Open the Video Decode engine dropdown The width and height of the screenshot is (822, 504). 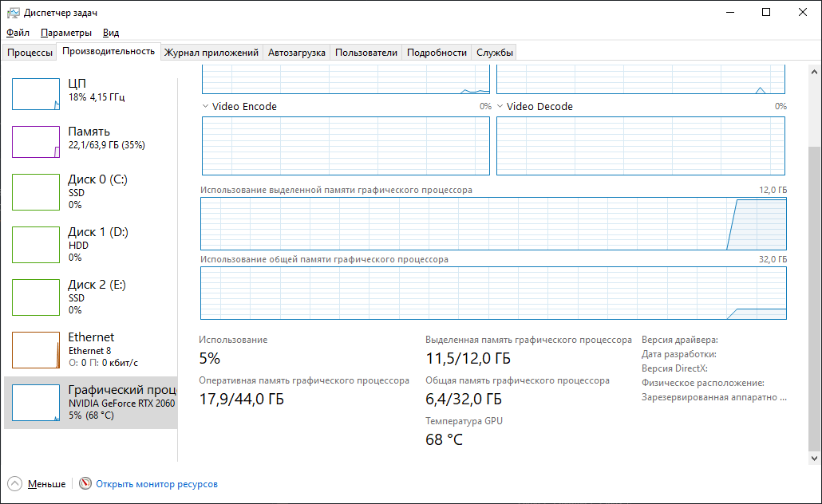tap(500, 106)
